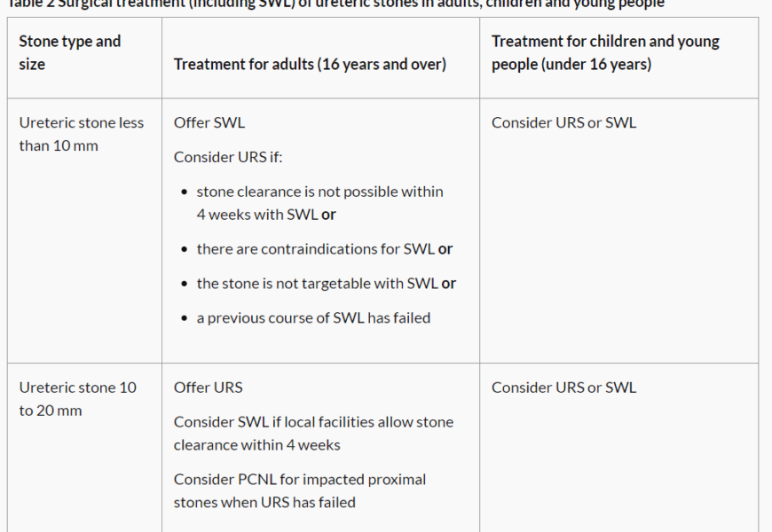
Task: Click the 'there are contraindications for SWL' bullet
Action: coord(315,249)
